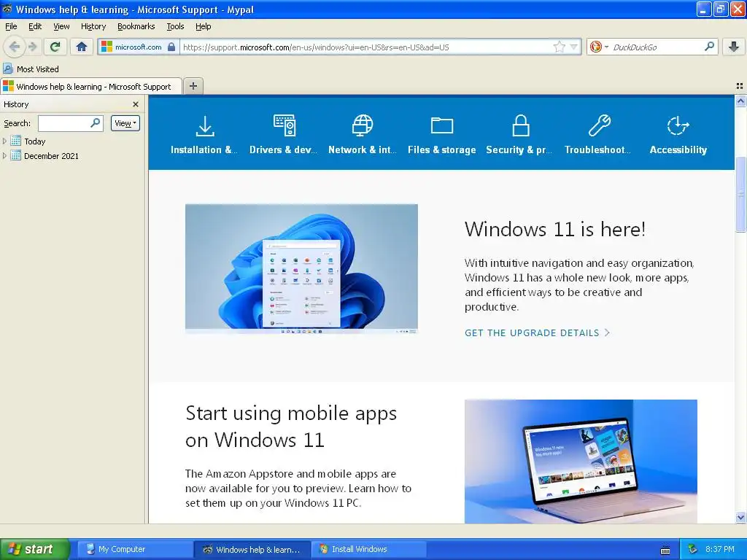The width and height of the screenshot is (747, 560).
Task: Open Installation & updates download icon
Action: tap(205, 126)
